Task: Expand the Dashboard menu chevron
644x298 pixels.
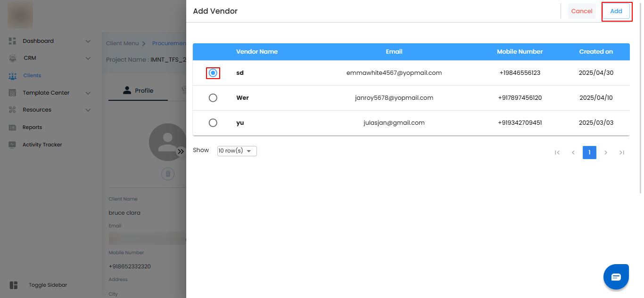Action: (88, 41)
